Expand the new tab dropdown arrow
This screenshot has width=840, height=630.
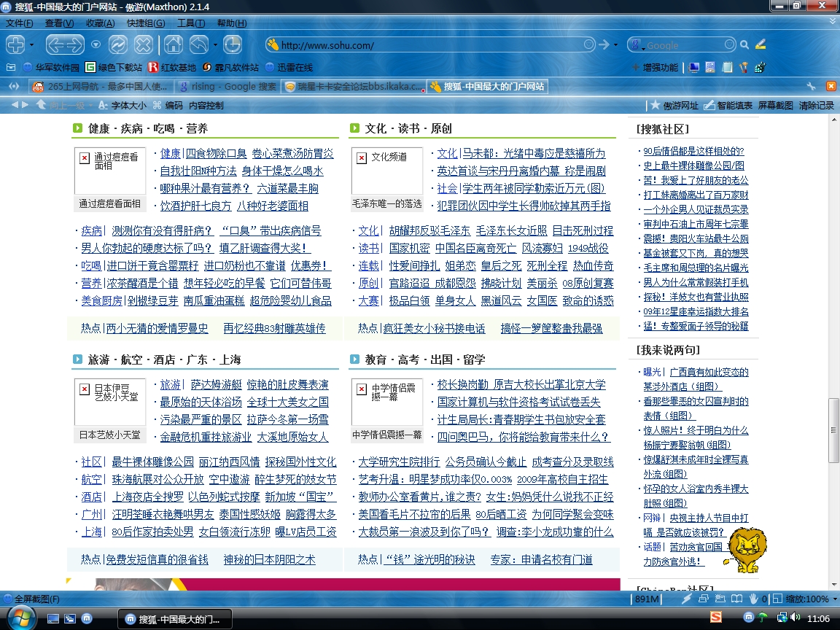pos(31,45)
